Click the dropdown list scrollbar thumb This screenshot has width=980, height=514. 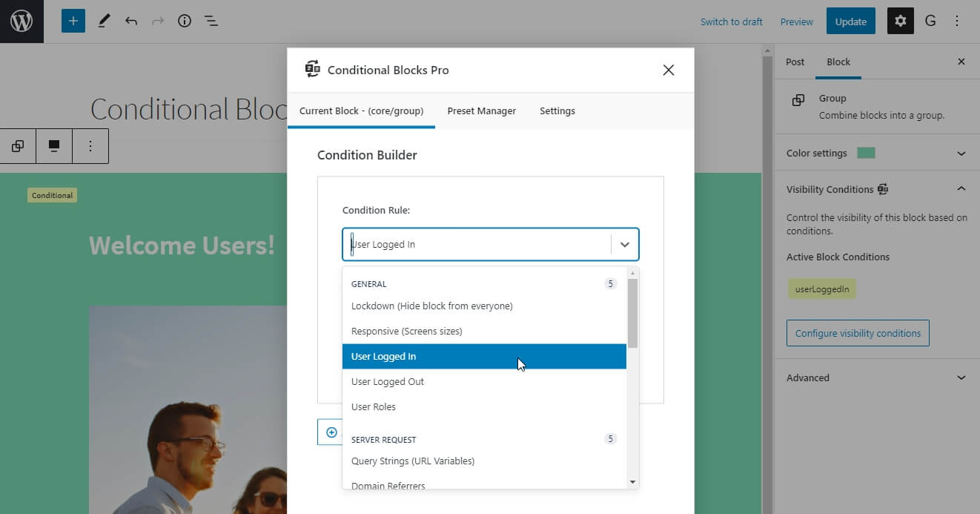click(x=632, y=312)
